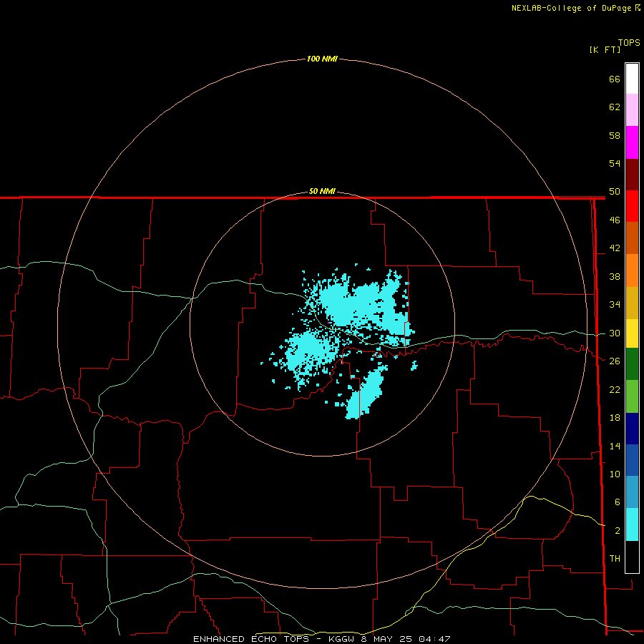Click the legend value 18
The width and height of the screenshot is (644, 644).
click(x=615, y=418)
